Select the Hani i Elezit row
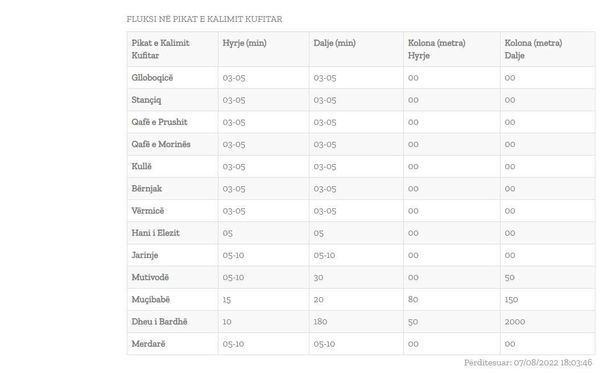 tap(361, 233)
